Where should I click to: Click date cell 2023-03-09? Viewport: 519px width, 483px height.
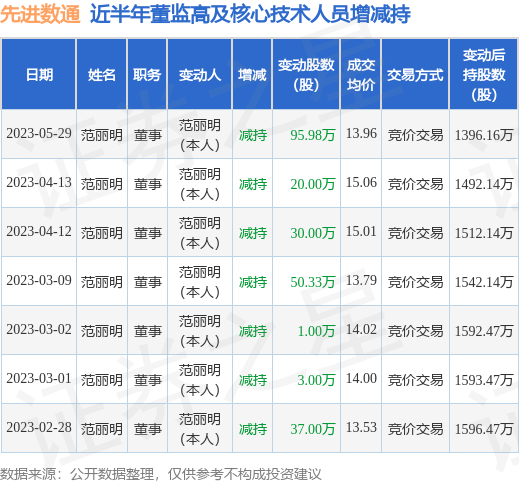pos(39,281)
